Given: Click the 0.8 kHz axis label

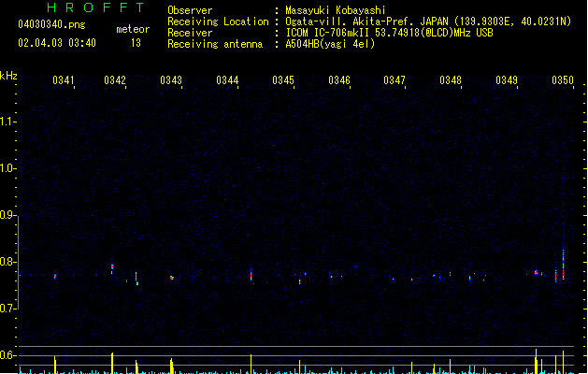Looking at the screenshot, I should pyautogui.click(x=7, y=262).
